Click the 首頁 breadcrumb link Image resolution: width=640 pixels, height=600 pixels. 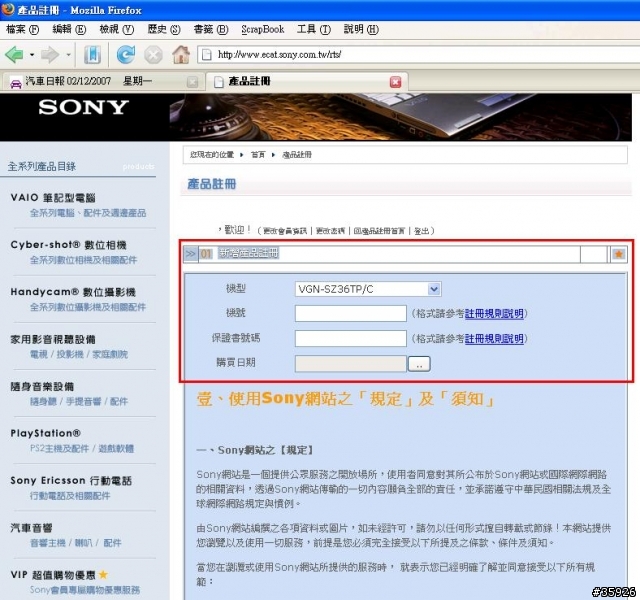(x=258, y=155)
